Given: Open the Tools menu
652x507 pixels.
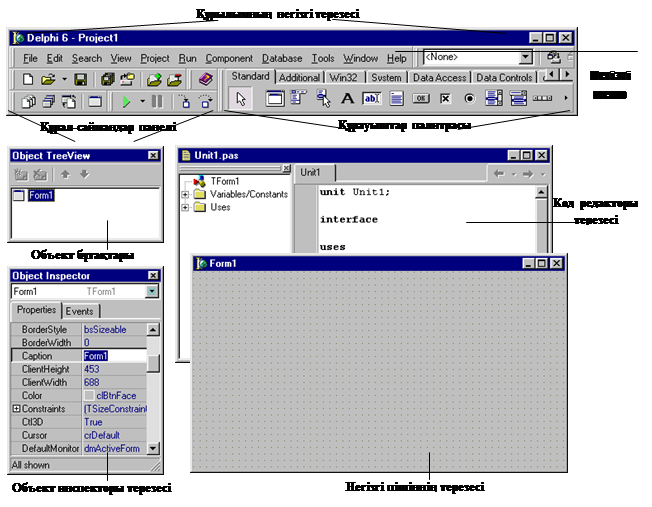Looking at the screenshot, I should pos(323,59).
